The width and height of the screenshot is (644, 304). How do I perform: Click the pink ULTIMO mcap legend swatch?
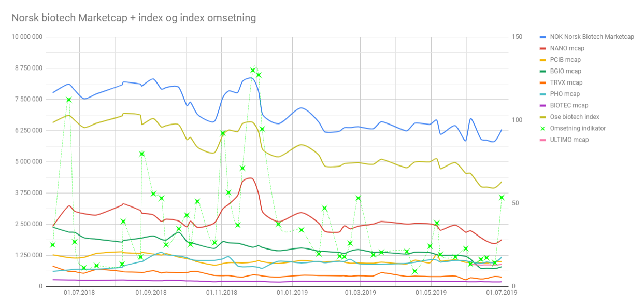pyautogui.click(x=542, y=140)
